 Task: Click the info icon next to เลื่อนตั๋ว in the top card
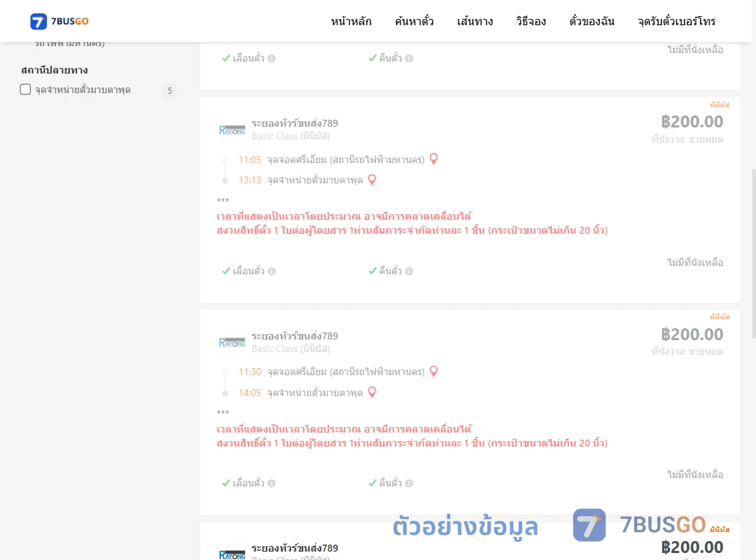pyautogui.click(x=272, y=58)
